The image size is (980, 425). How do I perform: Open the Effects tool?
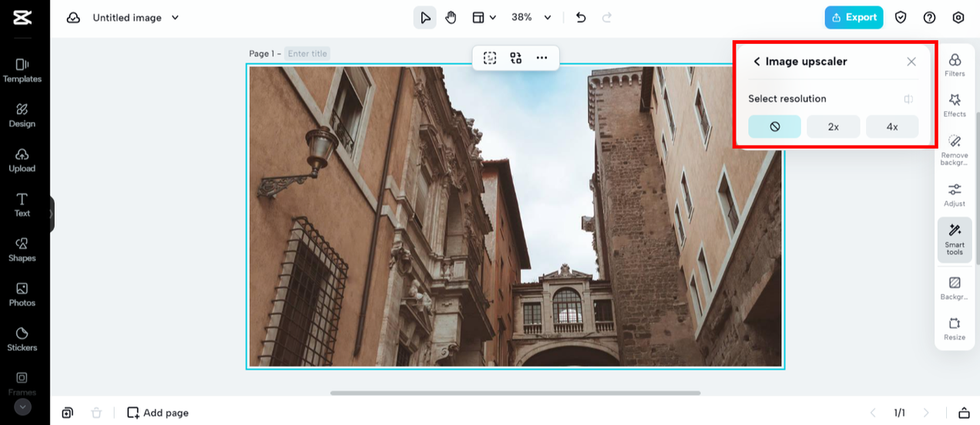pyautogui.click(x=955, y=105)
